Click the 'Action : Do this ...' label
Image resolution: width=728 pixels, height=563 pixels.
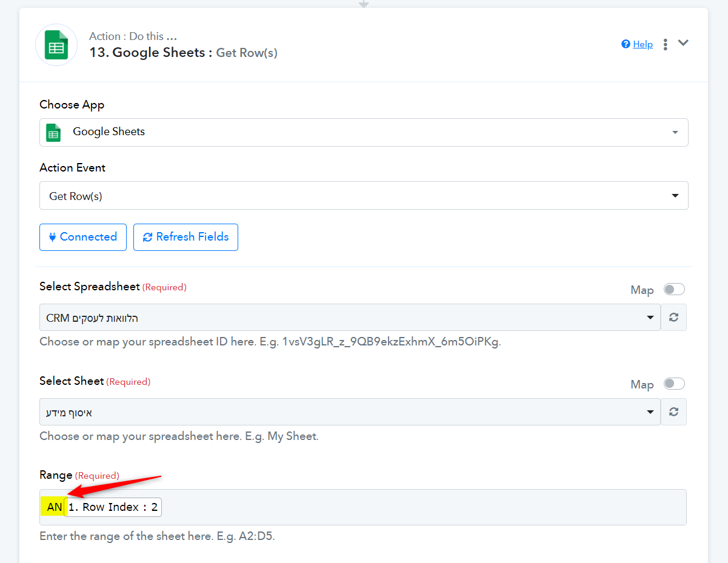[133, 36]
